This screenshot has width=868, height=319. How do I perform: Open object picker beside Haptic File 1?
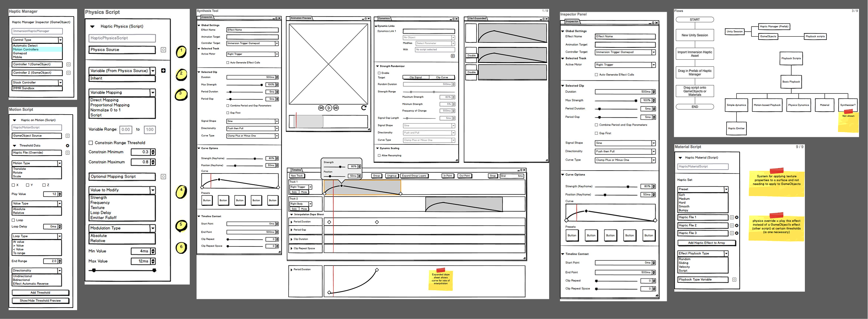(732, 217)
